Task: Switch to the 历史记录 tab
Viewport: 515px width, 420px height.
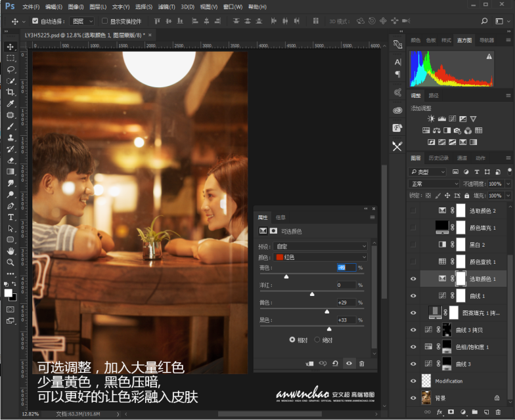Action: [x=439, y=157]
